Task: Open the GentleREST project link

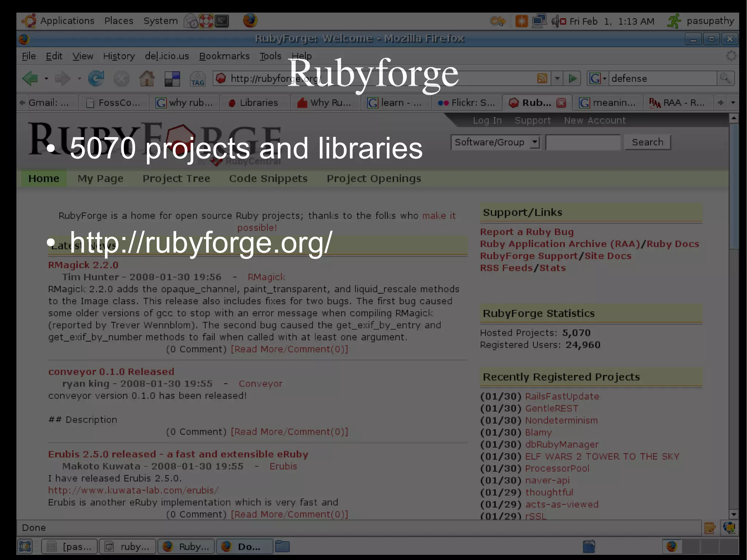Action: coord(551,409)
